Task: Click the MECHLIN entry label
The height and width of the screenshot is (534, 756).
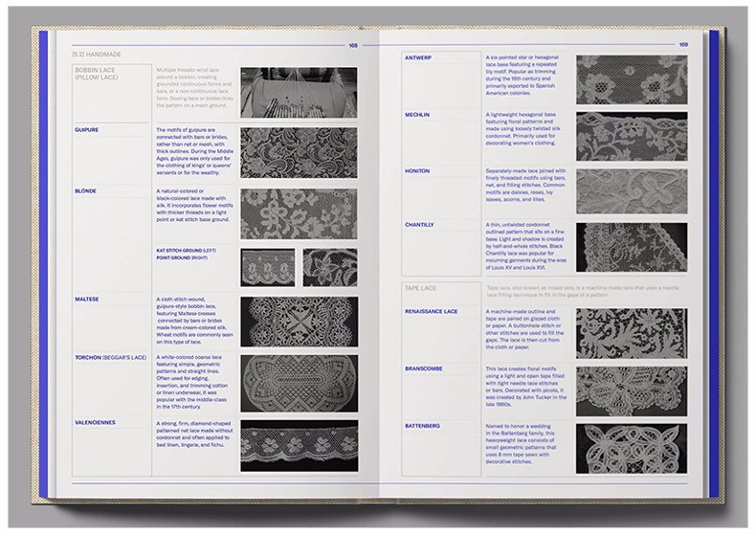Action: (x=418, y=115)
